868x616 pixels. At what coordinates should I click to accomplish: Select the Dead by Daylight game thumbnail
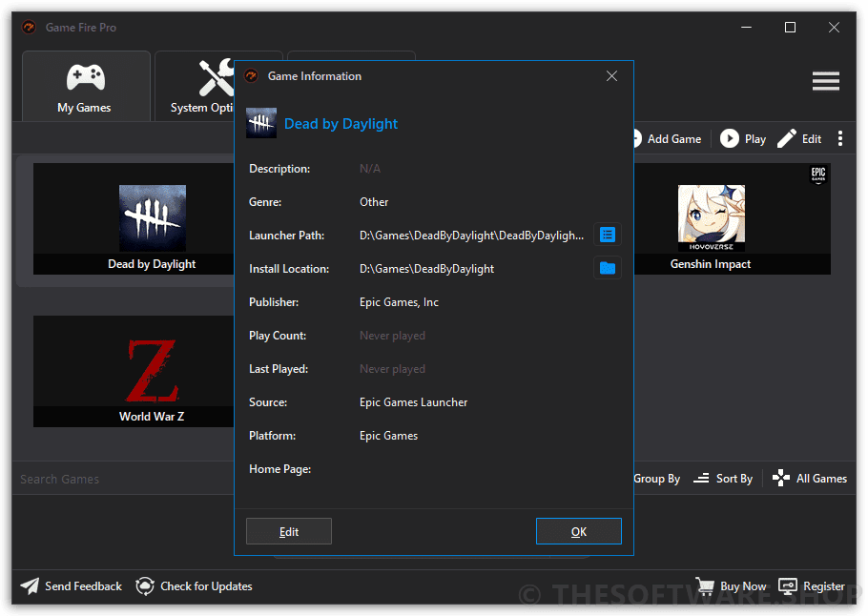point(134,218)
